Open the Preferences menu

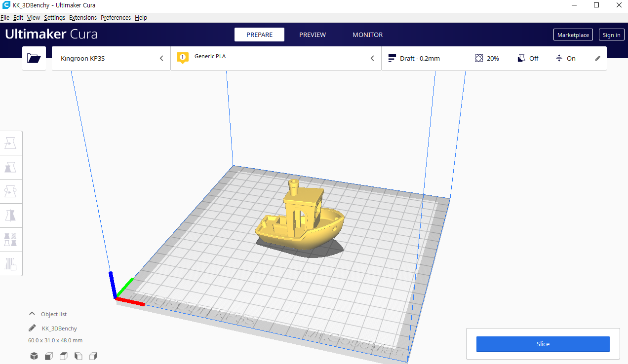pos(116,17)
